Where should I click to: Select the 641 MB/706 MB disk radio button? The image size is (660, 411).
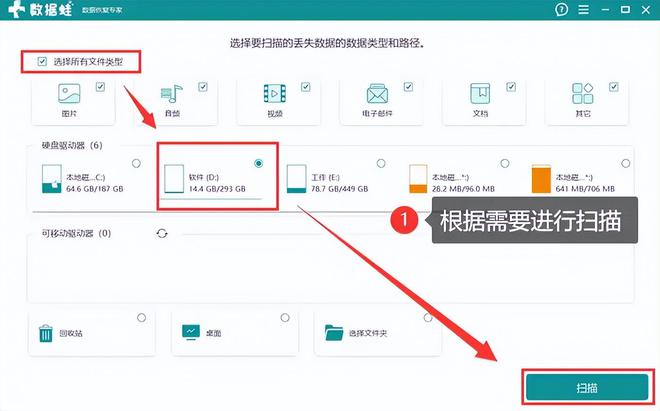click(626, 163)
